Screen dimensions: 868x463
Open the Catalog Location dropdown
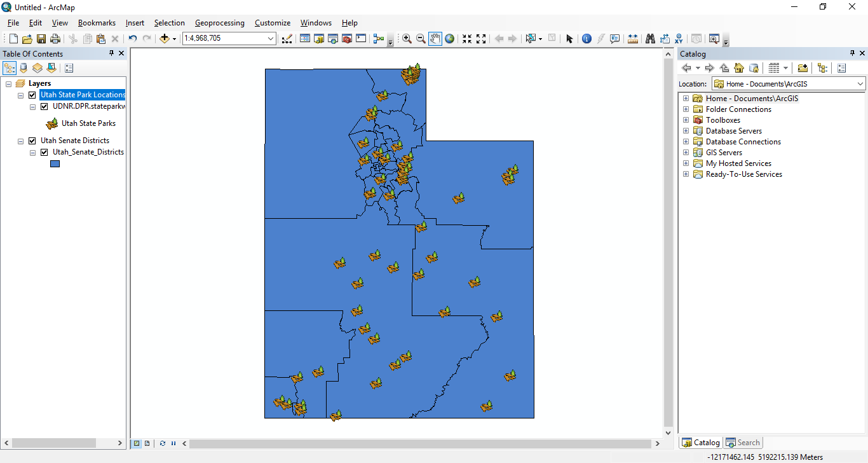tap(860, 84)
